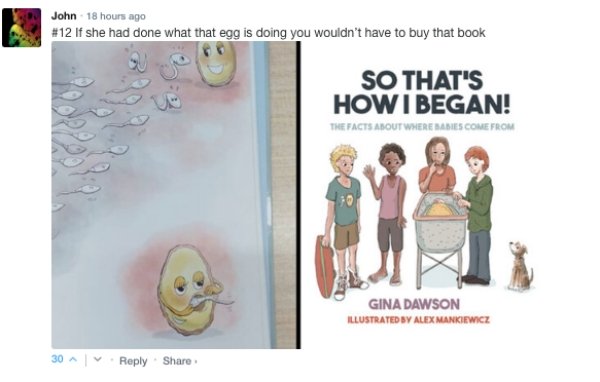Downvote the comment using the down chevron
This screenshot has height=382, width=600.
[98, 360]
